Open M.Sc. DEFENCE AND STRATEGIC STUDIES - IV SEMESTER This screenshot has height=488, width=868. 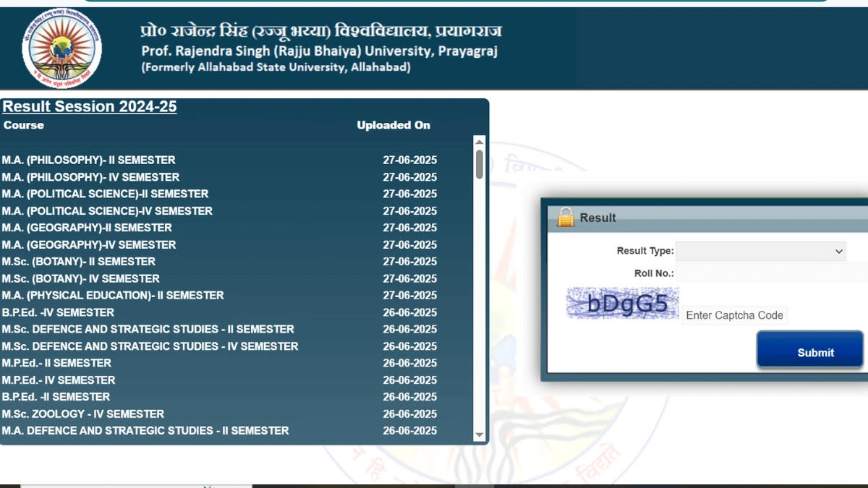click(x=150, y=346)
